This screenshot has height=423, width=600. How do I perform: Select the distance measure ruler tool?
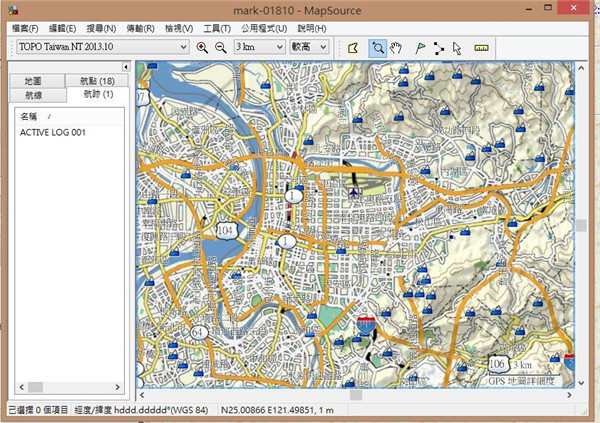[x=481, y=48]
